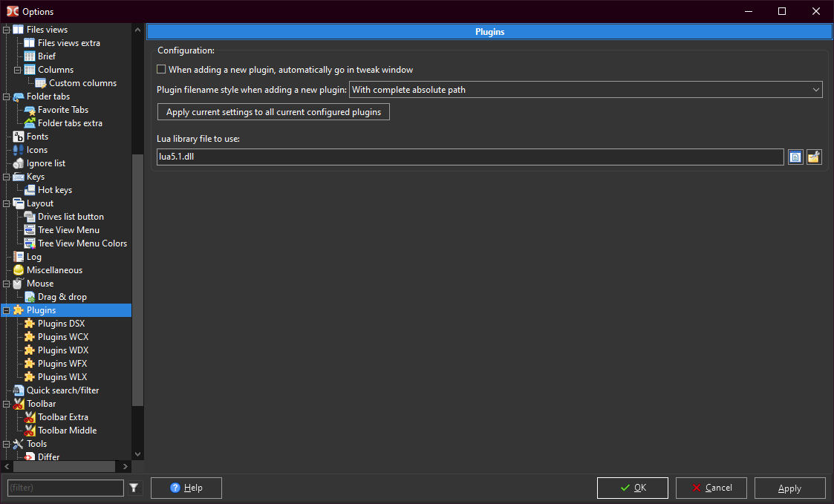The image size is (834, 504).
Task: Open the Toolbar Extra options page
Action: (x=62, y=417)
